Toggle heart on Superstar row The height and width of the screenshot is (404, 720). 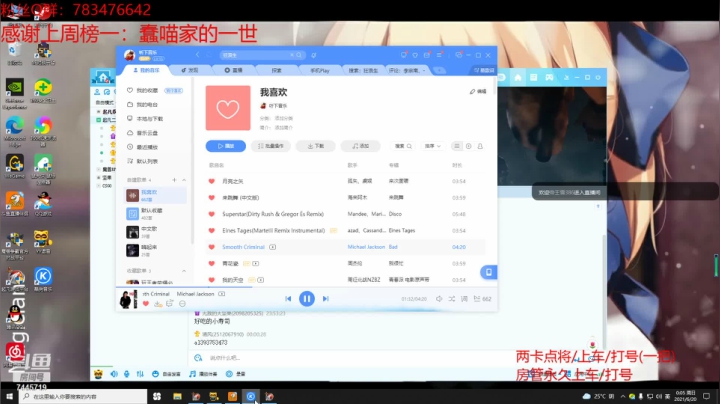point(212,214)
